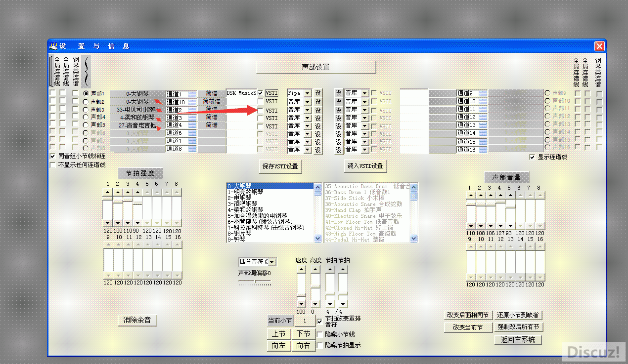Click the 声部设置 header button
628x364 pixels.
(316, 67)
